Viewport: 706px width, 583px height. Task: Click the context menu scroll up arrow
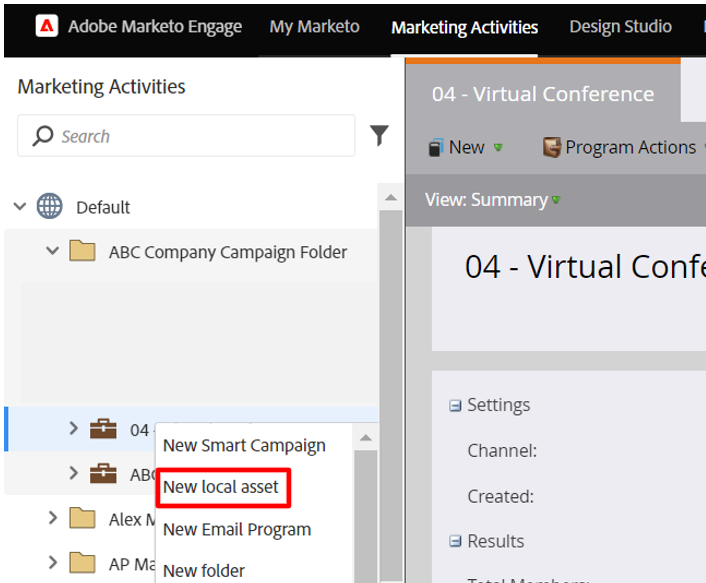coord(366,437)
